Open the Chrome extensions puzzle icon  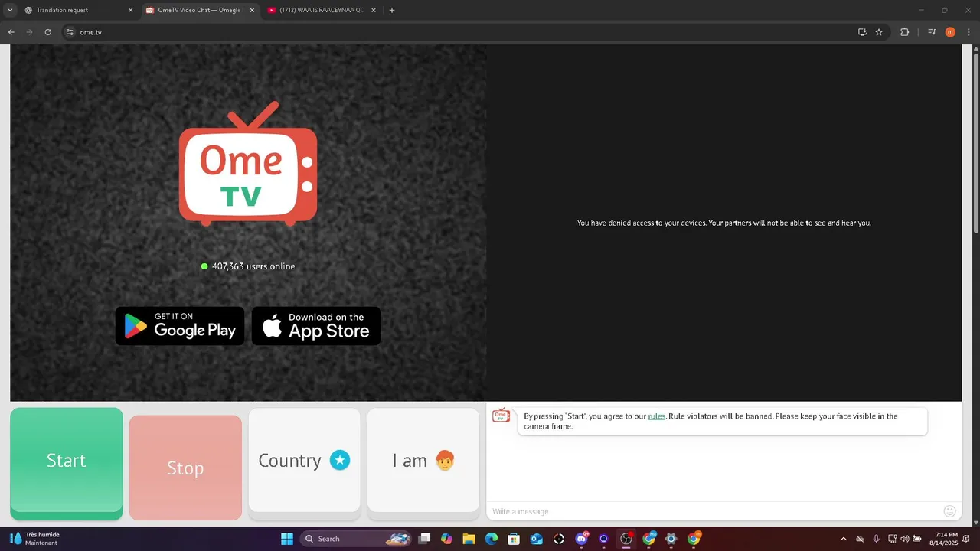[904, 32]
